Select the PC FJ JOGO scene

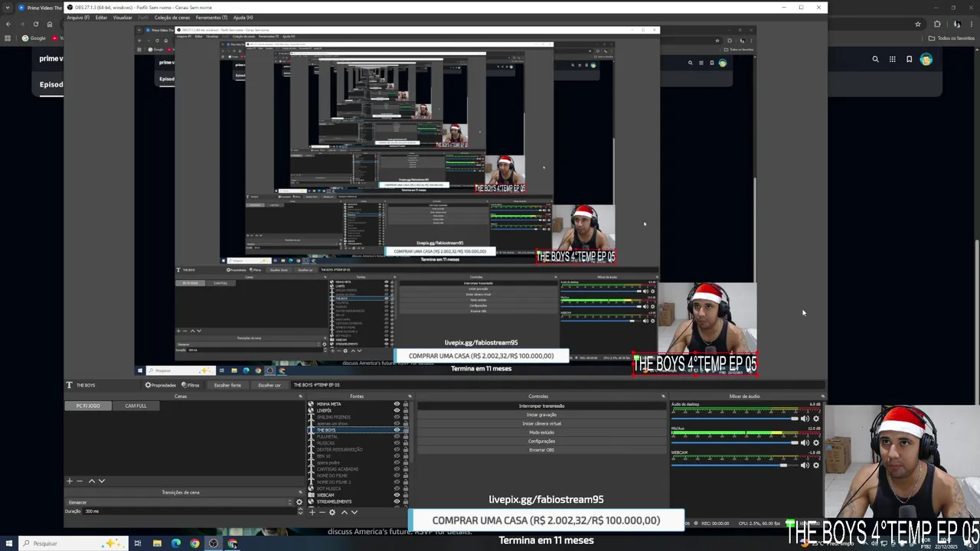88,406
